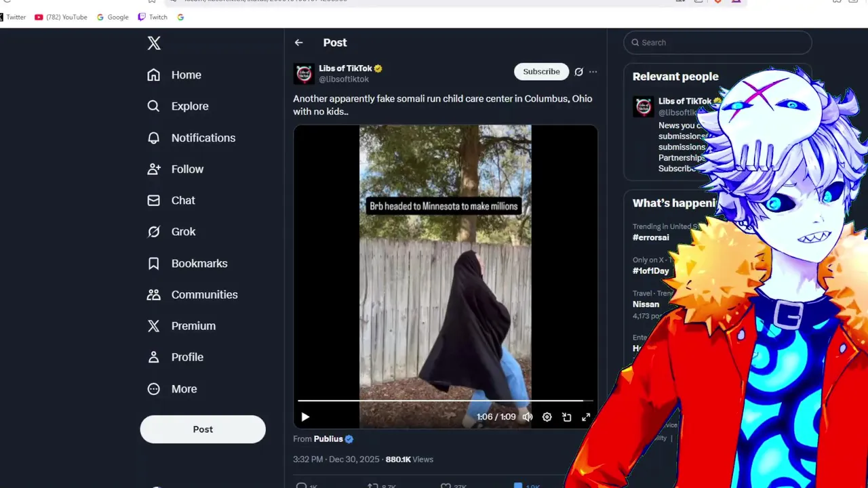Click the post text about Columbus, Ohio
Image resolution: width=868 pixels, height=488 pixels.
(443, 105)
